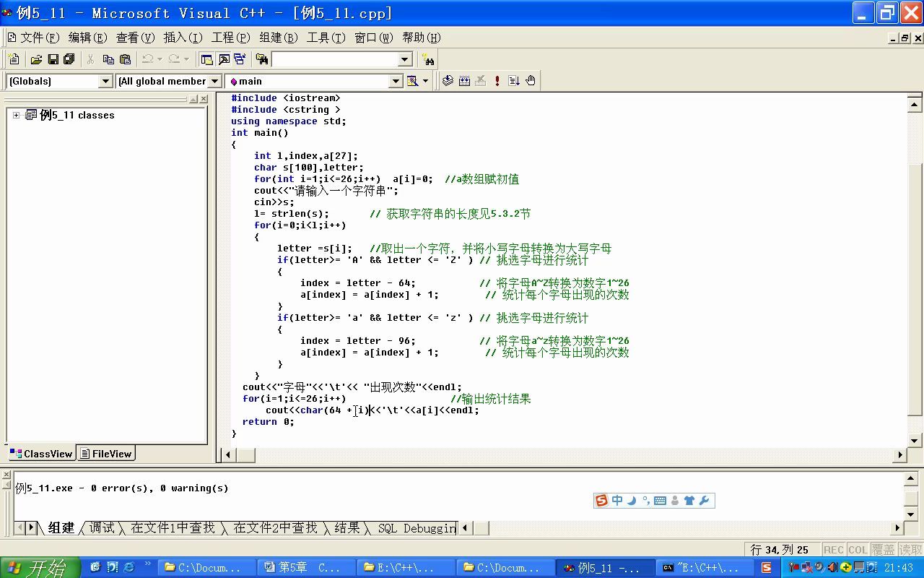Image resolution: width=924 pixels, height=578 pixels.
Task: Switch to the 在文件1中查找 output tab
Action: pyautogui.click(x=173, y=528)
